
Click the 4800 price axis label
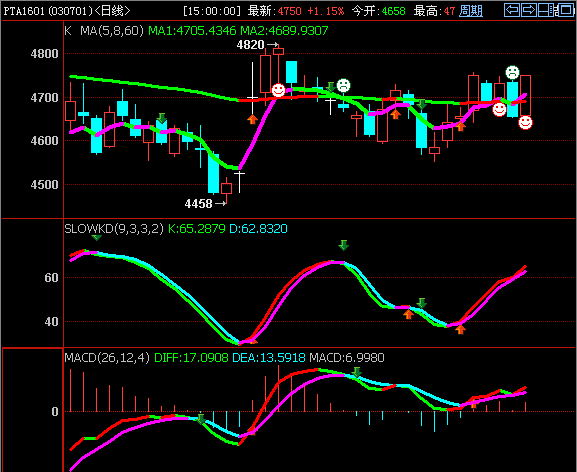coord(45,54)
